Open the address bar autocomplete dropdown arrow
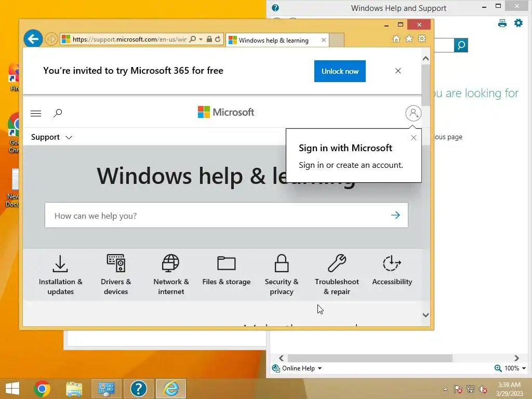This screenshot has height=399, width=532. point(201,39)
